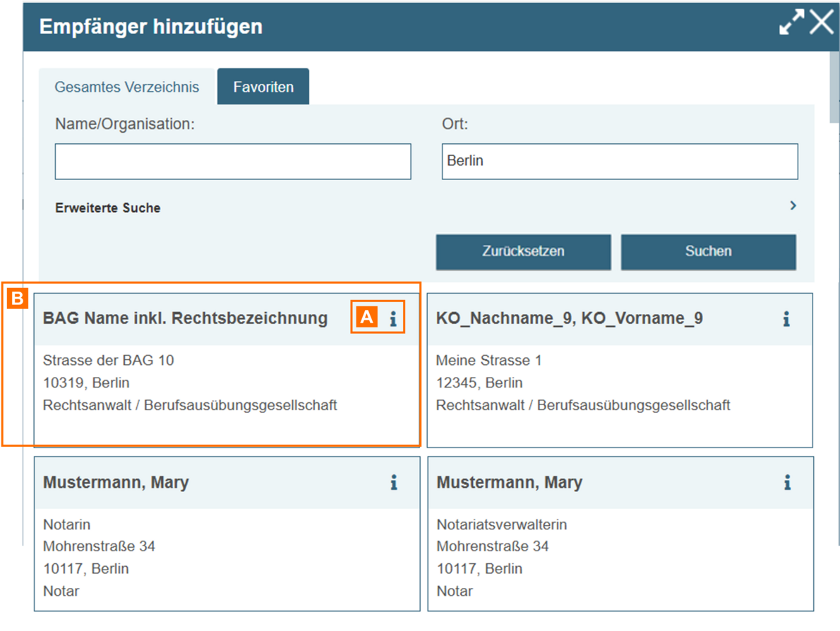
Task: Select recipient BAG Name inkl. Rechtsbezeichnung heading
Action: tap(185, 319)
